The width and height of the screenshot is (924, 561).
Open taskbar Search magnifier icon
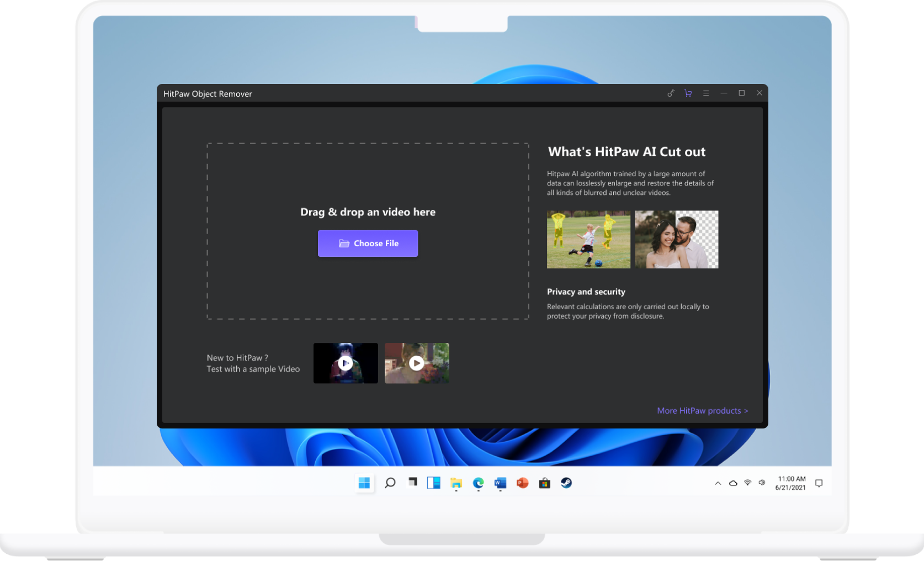[390, 483]
